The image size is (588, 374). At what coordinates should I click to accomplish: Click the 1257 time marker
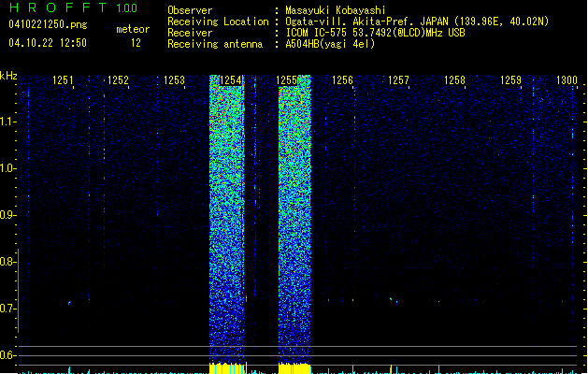[398, 80]
